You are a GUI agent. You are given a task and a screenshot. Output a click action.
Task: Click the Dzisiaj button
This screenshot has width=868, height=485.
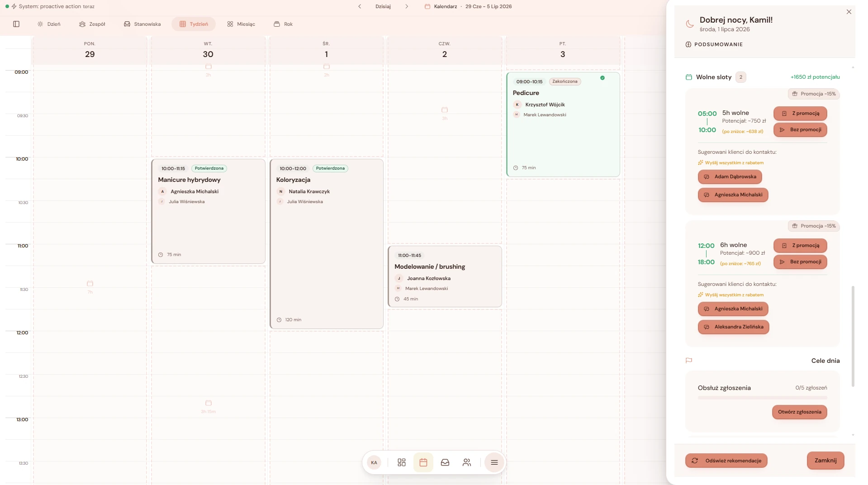[383, 6]
